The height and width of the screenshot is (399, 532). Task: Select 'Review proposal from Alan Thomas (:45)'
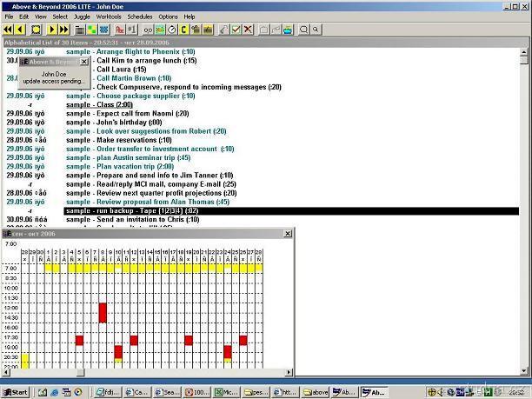[163, 202]
